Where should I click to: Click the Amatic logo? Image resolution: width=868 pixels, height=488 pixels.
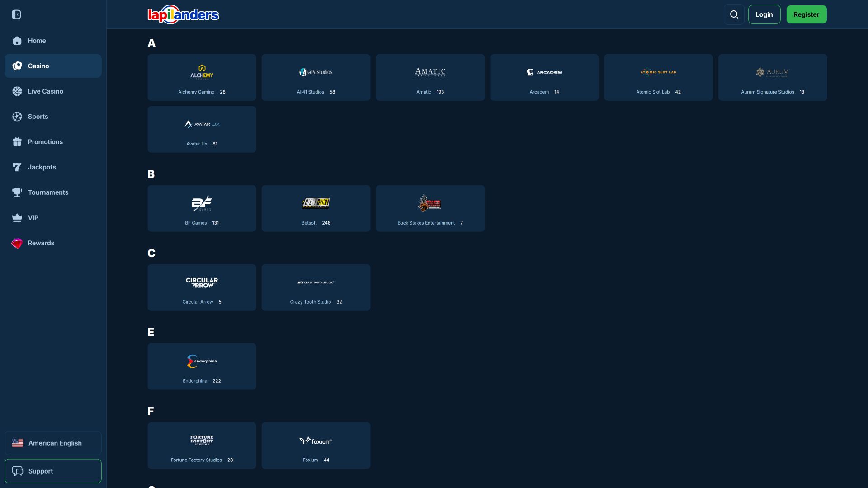click(430, 72)
